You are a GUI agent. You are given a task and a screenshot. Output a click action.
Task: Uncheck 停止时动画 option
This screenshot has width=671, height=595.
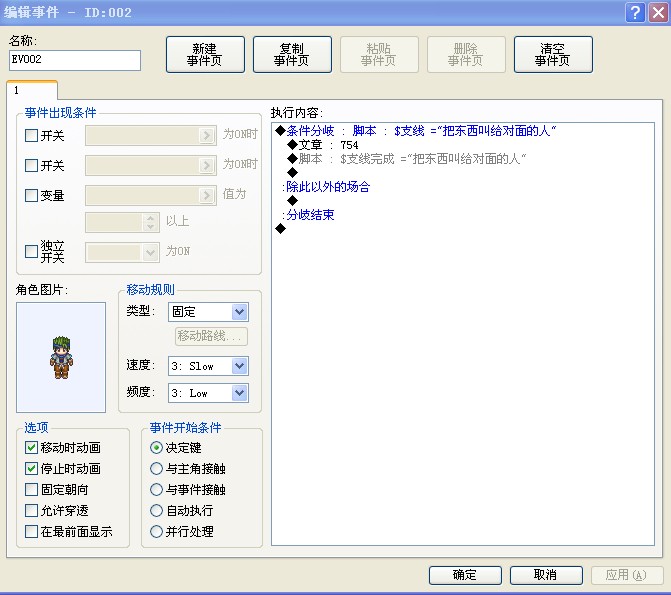point(31,469)
